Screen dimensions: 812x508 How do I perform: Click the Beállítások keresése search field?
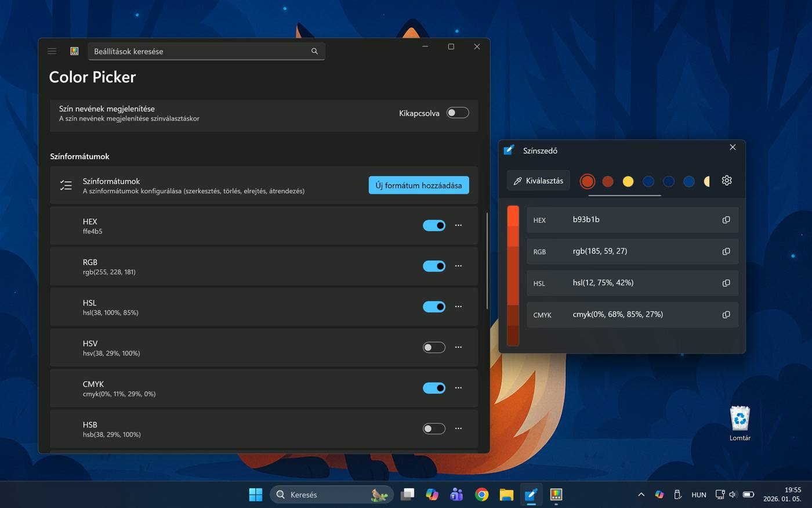[x=206, y=51]
